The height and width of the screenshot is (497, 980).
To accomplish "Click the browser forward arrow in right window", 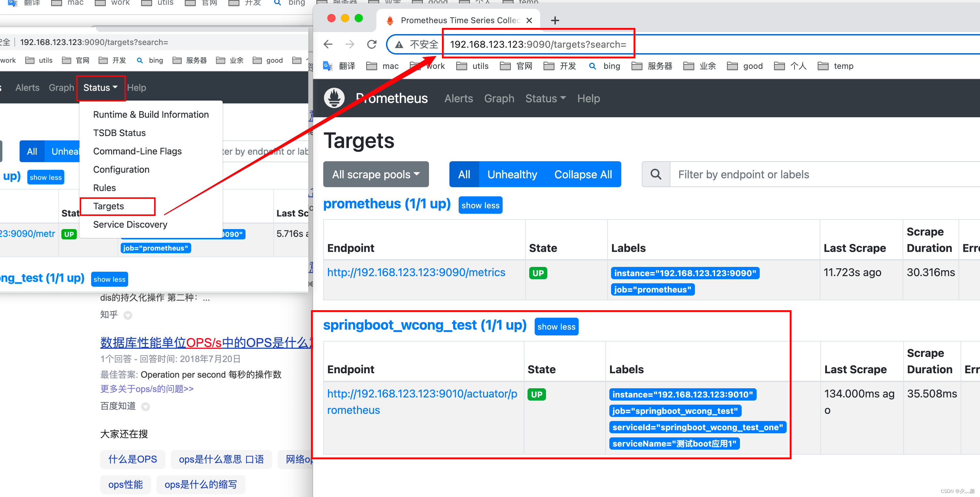I will (350, 45).
